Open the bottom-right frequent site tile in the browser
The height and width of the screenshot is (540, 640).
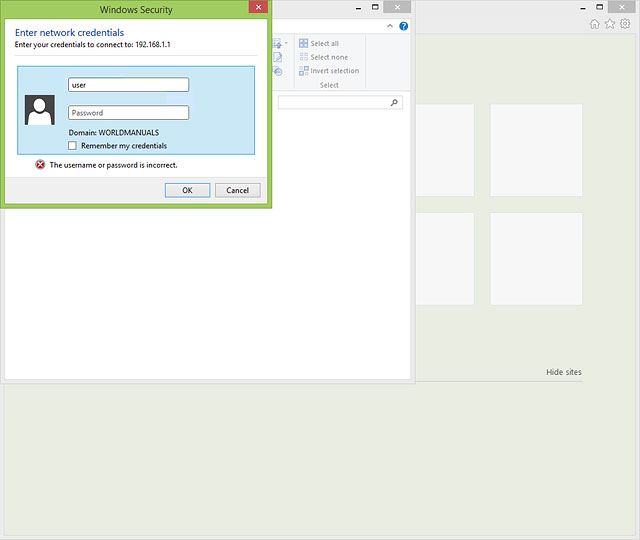pyautogui.click(x=536, y=259)
